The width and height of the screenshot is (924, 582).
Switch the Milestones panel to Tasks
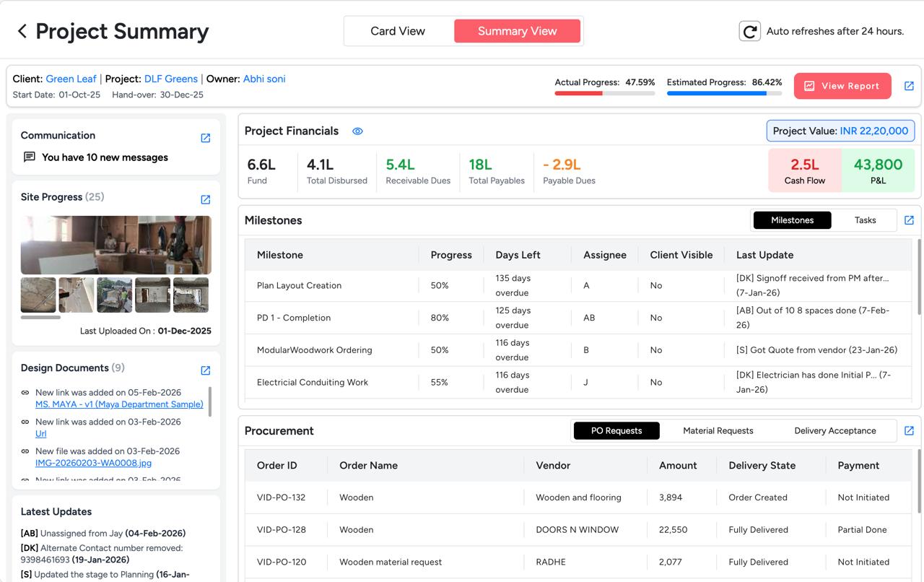tap(865, 220)
